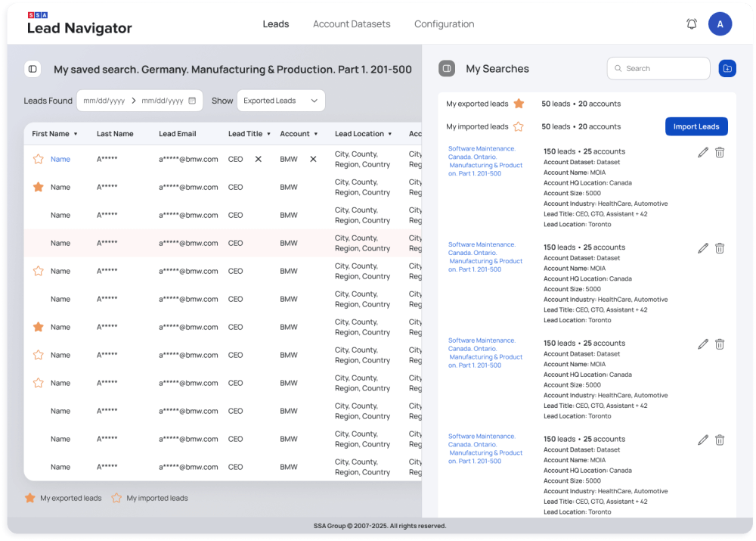Toggle star on the row with blue Name

38,159
